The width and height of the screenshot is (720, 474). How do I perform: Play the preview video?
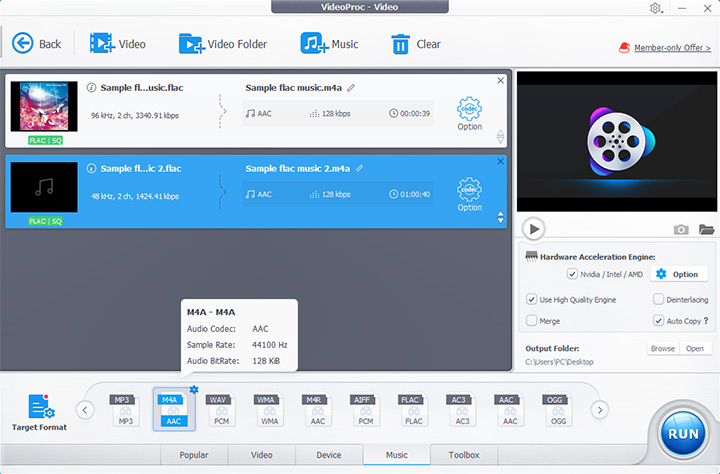(534, 229)
